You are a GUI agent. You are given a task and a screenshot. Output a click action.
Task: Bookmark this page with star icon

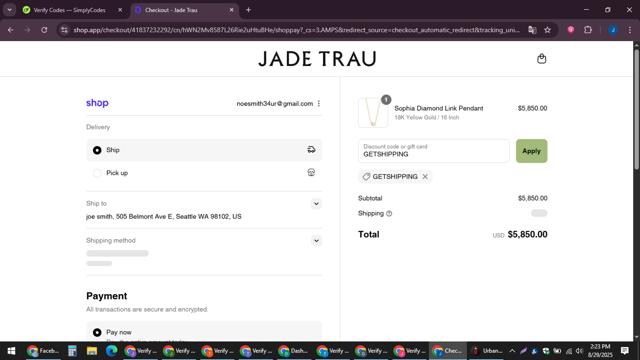pyautogui.click(x=547, y=30)
